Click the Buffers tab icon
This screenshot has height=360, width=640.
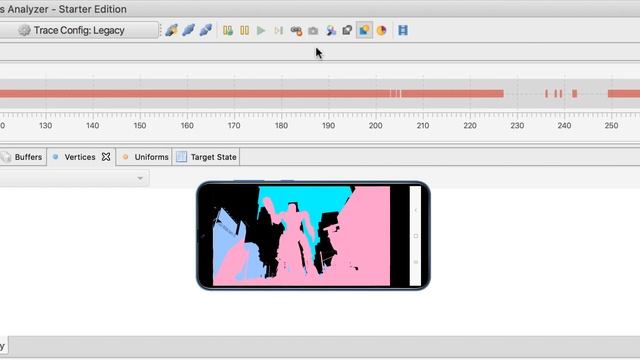(6, 157)
